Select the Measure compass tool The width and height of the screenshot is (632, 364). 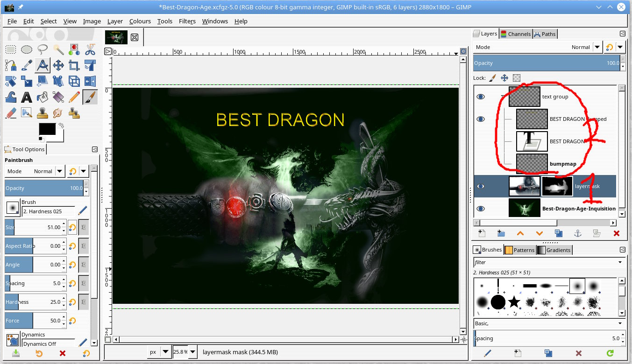tap(43, 65)
